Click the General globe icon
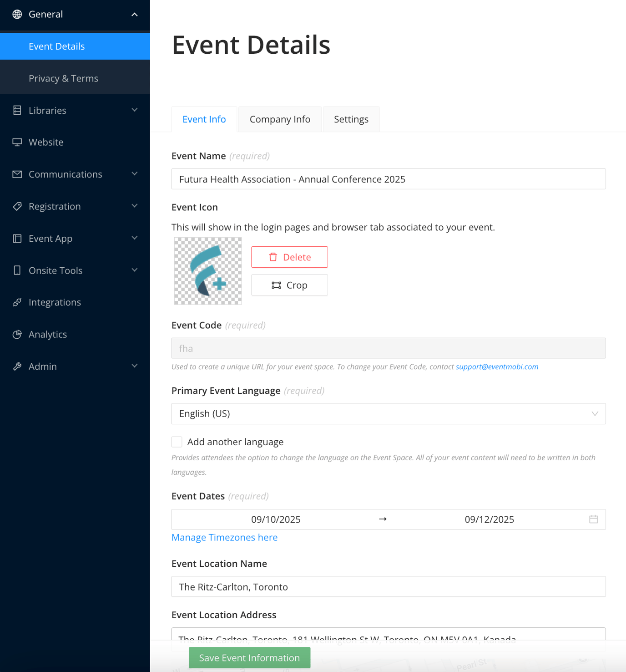This screenshot has width=626, height=672. 17,14
